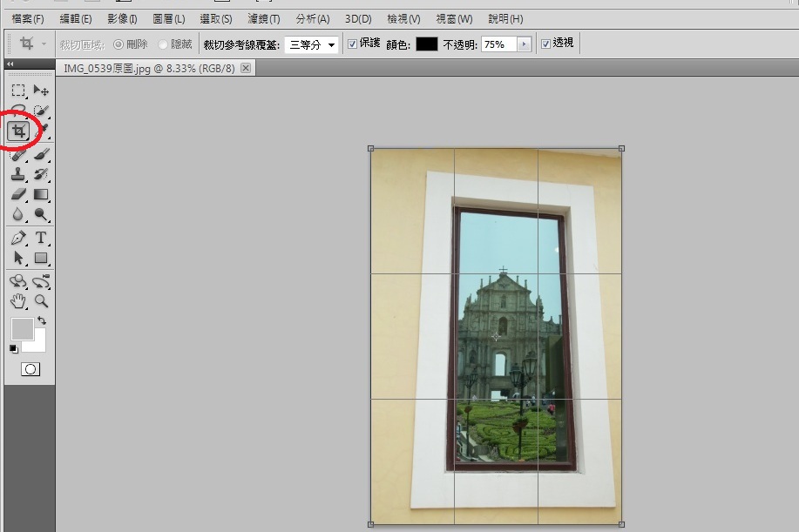Screen dimensions: 799x532
Task: Open the 視窗(W) menu
Action: pyautogui.click(x=453, y=19)
